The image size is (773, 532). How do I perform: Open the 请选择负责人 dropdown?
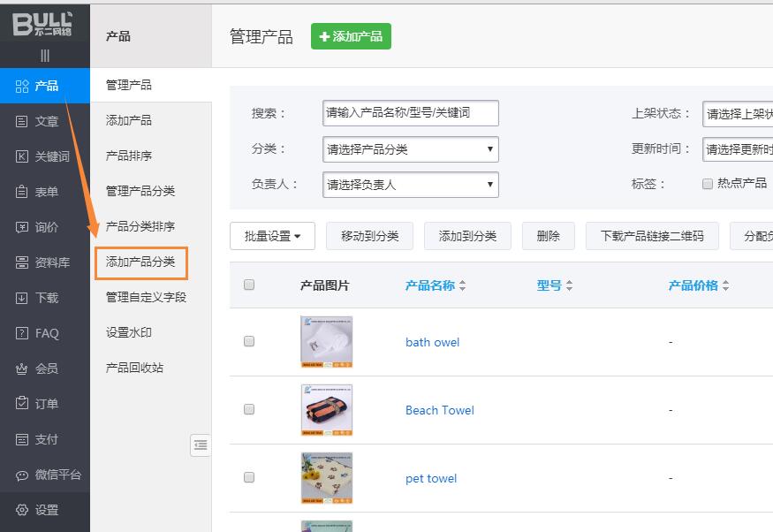[x=411, y=185]
